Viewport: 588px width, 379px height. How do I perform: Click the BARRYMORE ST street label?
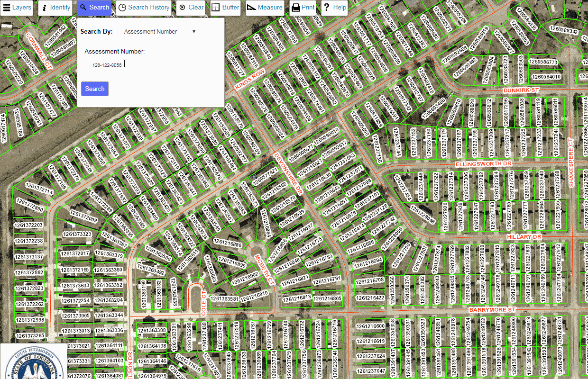[492, 309]
